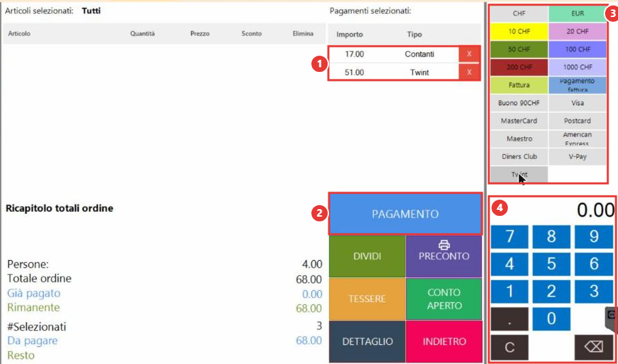Pay with MasterCard
The height and width of the screenshot is (364, 618).
[x=519, y=121]
